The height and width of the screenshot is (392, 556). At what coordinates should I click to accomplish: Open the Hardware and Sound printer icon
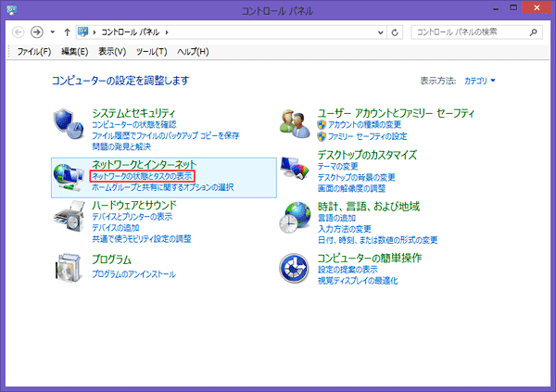[x=69, y=217]
